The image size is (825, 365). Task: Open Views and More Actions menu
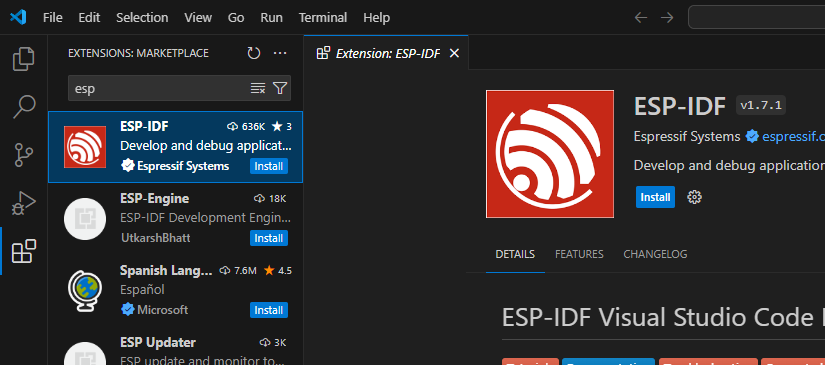280,53
